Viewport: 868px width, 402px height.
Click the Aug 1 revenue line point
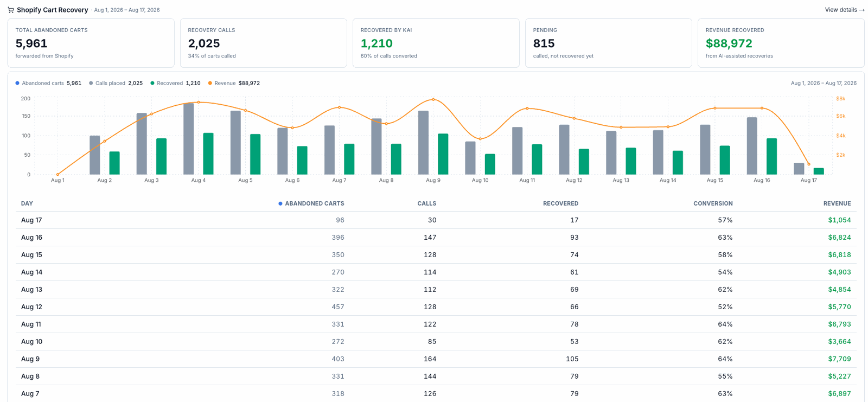tap(58, 174)
